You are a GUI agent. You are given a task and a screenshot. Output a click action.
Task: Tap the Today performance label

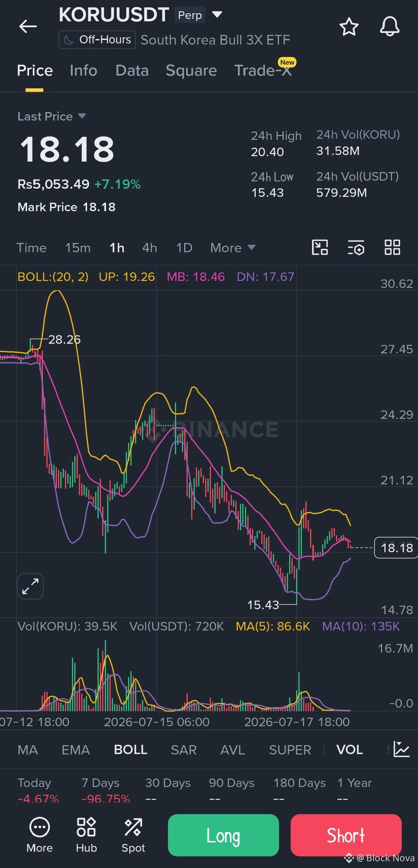coord(34,783)
